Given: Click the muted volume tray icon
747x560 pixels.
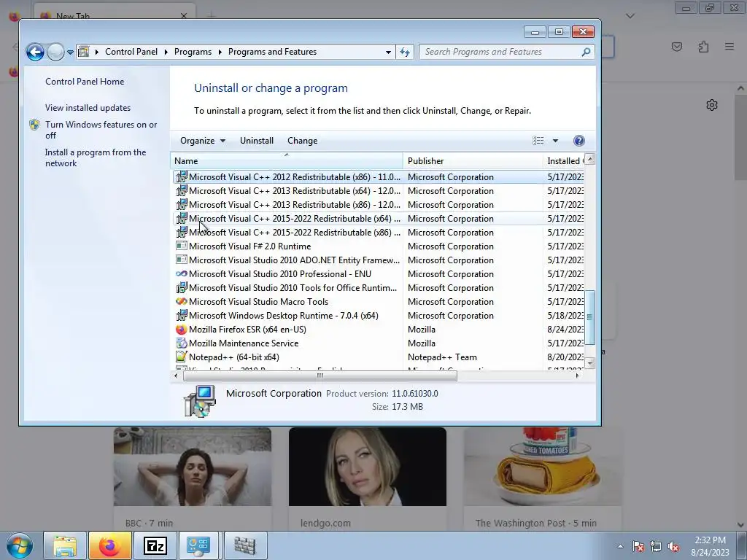Looking at the screenshot, I should click(673, 546).
